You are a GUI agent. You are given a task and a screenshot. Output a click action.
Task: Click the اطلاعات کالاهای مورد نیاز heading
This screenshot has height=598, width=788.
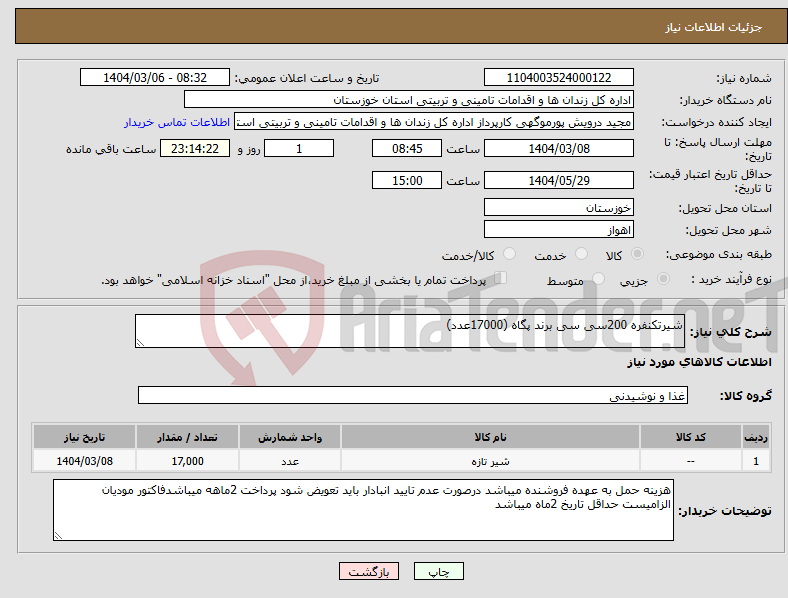pos(699,362)
